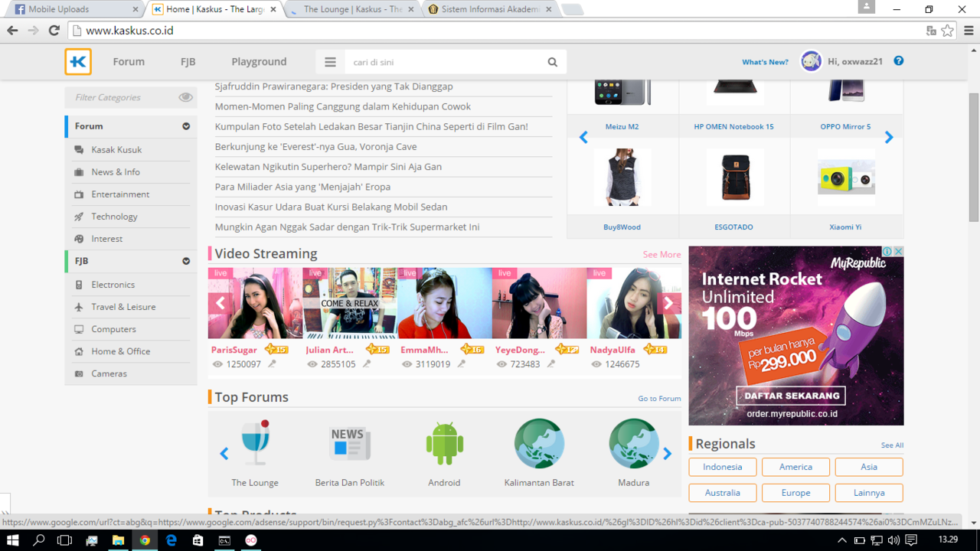Image resolution: width=980 pixels, height=551 pixels.
Task: Collapse the FJB category section
Action: (186, 261)
